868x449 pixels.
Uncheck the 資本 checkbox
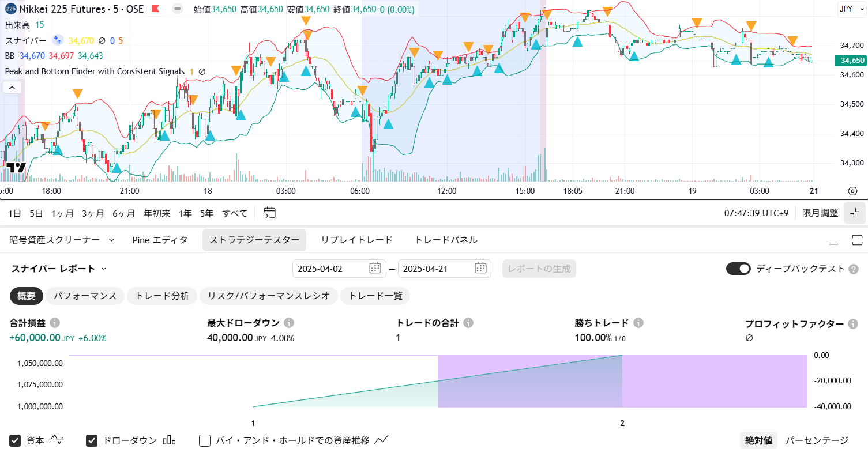click(x=16, y=440)
